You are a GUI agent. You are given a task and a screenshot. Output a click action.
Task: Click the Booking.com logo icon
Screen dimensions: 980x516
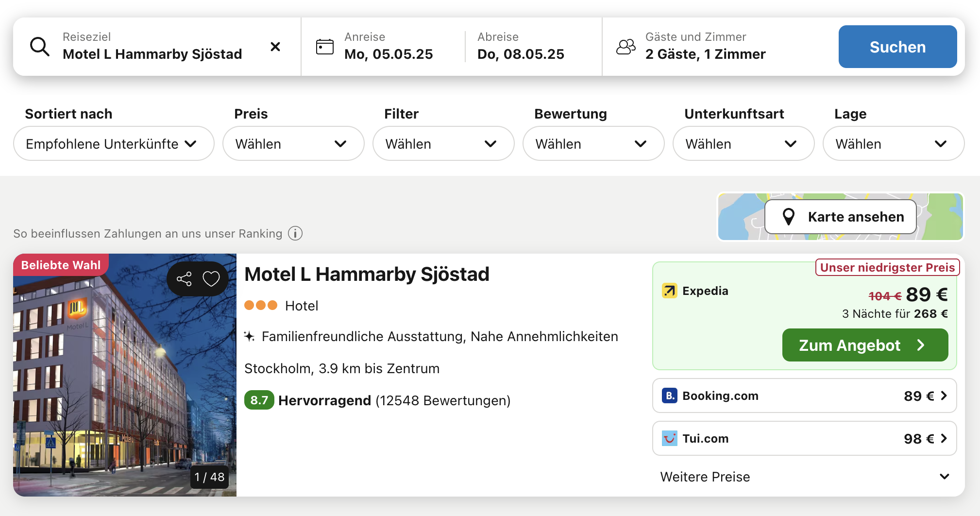tap(670, 396)
